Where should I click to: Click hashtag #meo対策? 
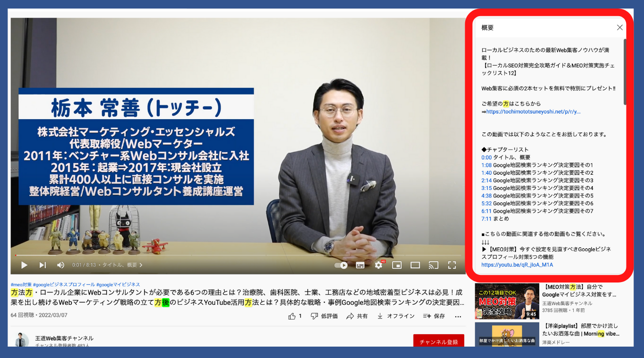coord(21,284)
